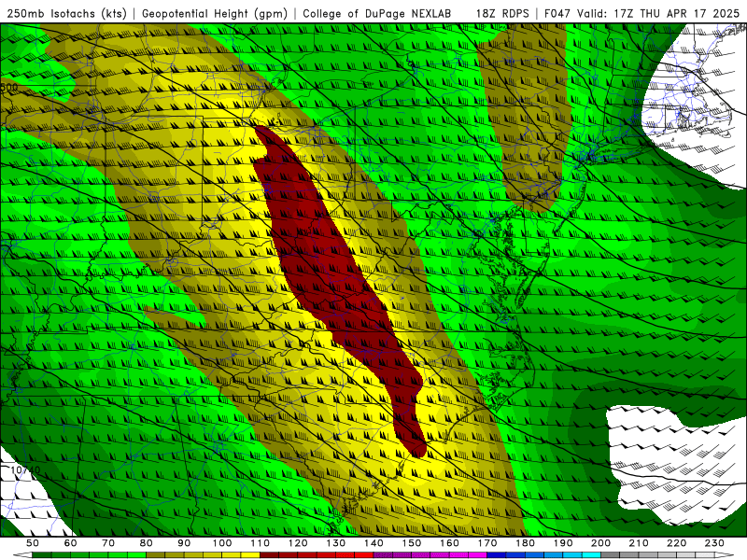This screenshot has width=747, height=560.
Task: Click the '90' legend value
Action: (184, 543)
